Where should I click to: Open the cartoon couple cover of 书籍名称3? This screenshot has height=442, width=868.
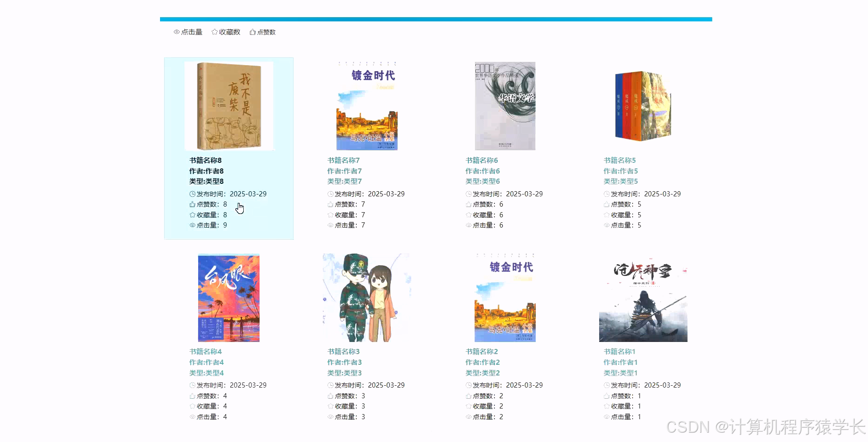click(x=367, y=298)
